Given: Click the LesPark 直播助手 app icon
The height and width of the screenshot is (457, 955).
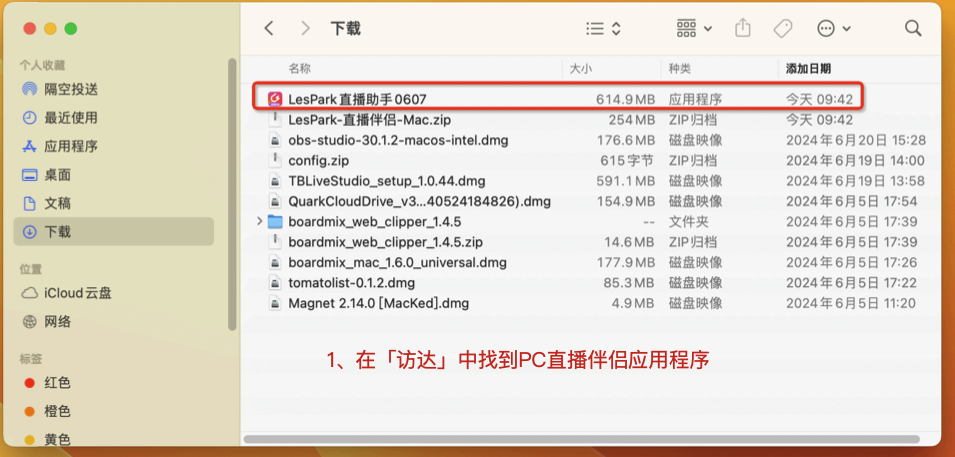Looking at the screenshot, I should pos(275,99).
